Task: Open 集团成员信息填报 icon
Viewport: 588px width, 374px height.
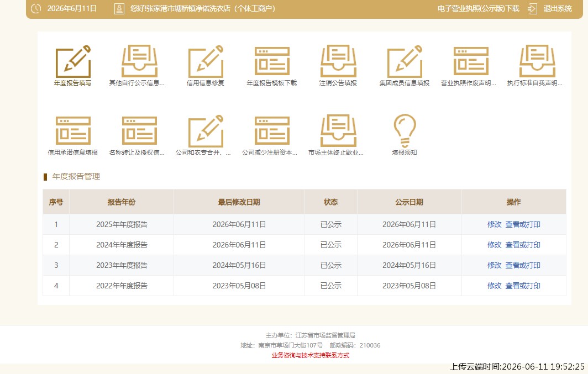Action: coord(405,61)
